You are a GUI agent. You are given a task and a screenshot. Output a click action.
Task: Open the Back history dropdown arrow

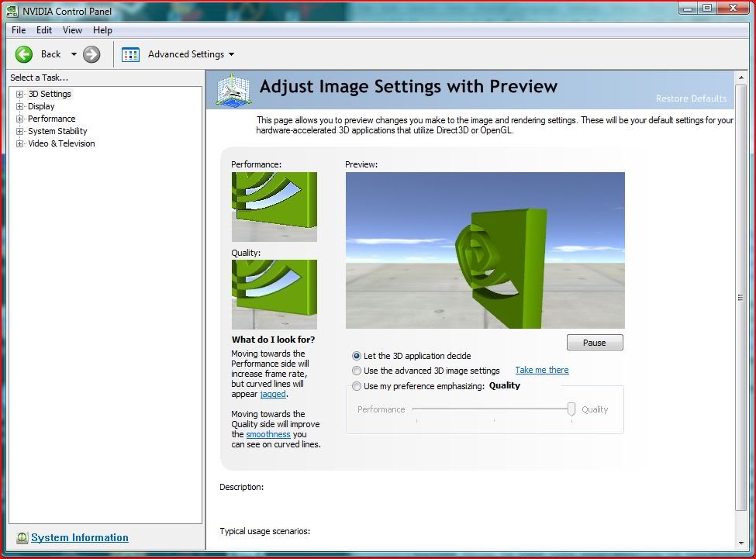(x=74, y=54)
